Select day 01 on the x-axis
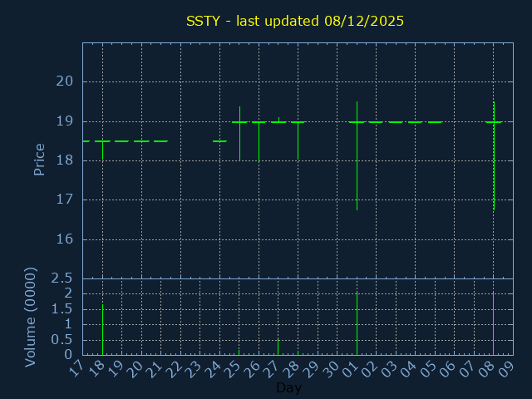 click(x=352, y=369)
